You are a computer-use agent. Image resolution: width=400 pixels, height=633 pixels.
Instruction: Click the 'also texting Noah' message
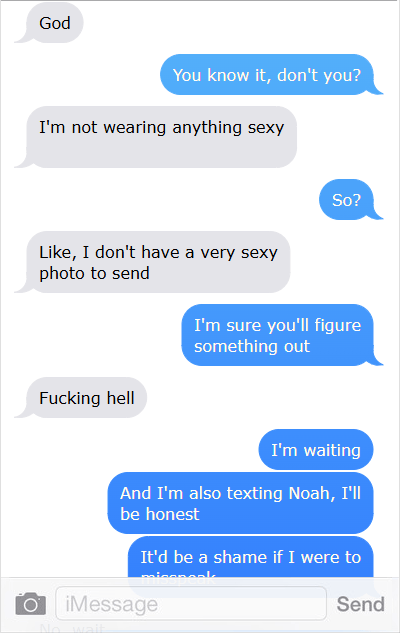(241, 503)
